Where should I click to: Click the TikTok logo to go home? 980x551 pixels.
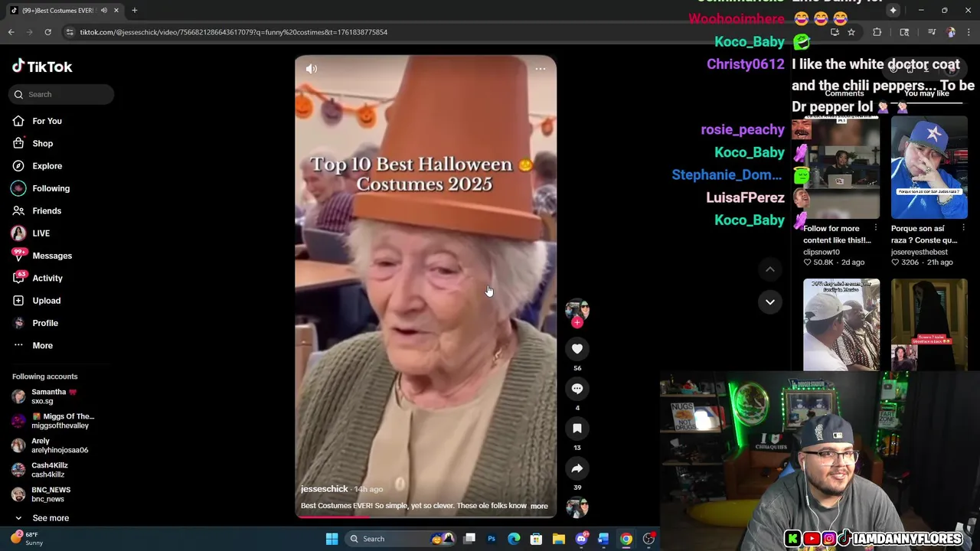tap(42, 67)
